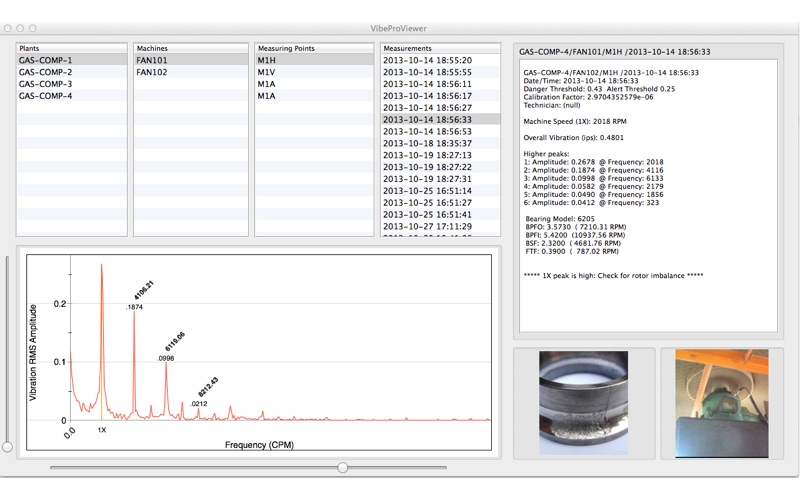Select plant GAS-COMP-1 in Plants list
This screenshot has height=500, width=800.
pyautogui.click(x=46, y=60)
